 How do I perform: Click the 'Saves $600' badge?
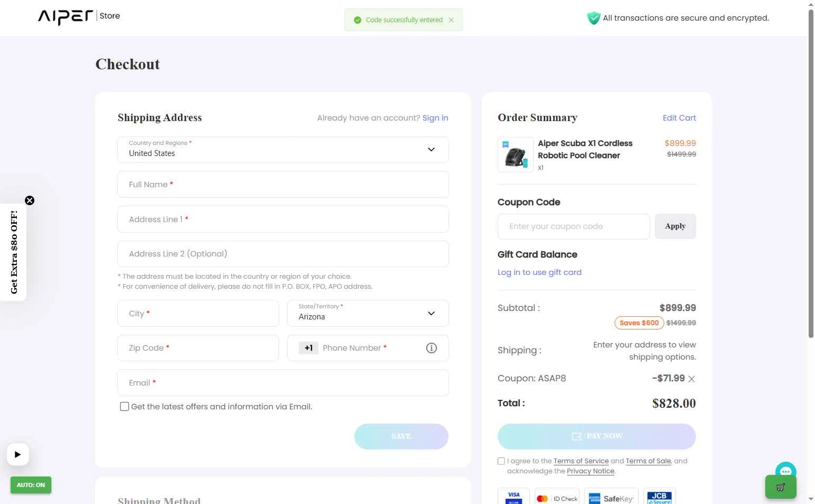pos(639,323)
